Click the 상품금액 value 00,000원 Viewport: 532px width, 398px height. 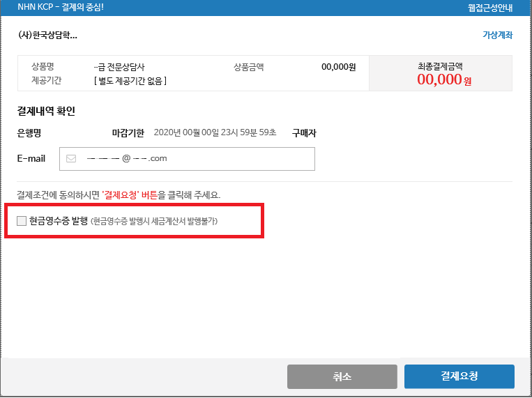pos(338,68)
